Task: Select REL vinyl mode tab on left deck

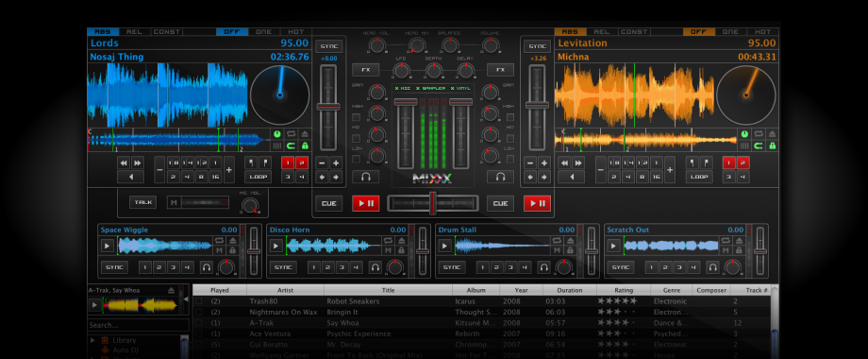Action: 135,31
